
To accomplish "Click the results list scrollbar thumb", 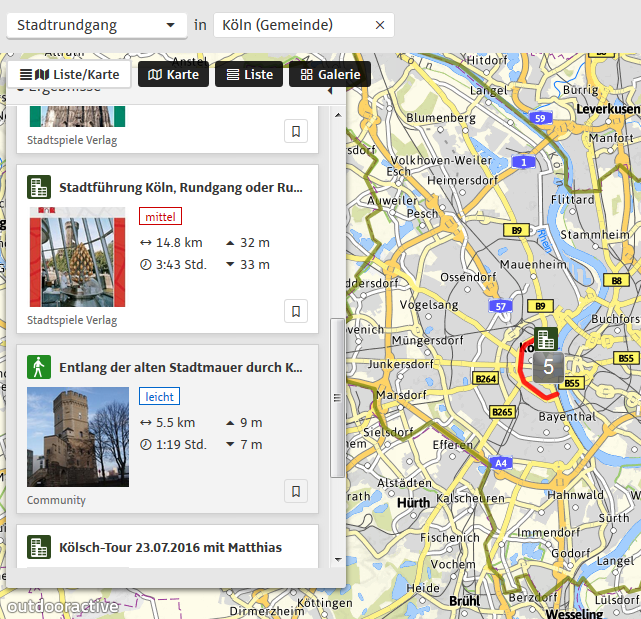I will (337, 397).
